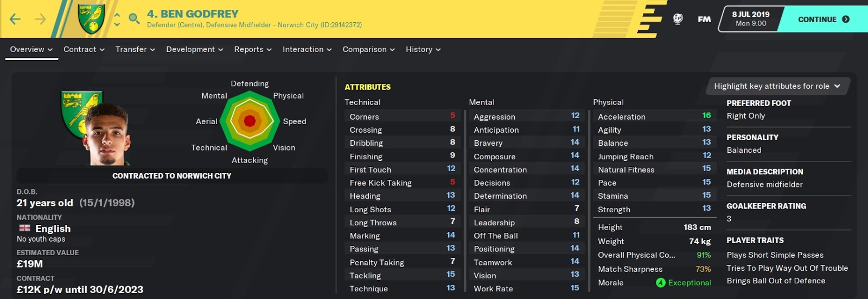Screen dimensions: 868x299
Task: Click the up/down player switcher arrows
Action: click(117, 19)
